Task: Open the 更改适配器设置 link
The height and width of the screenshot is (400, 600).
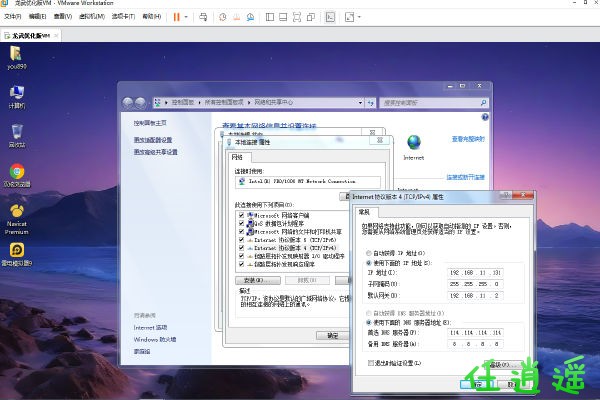Action: (153, 140)
